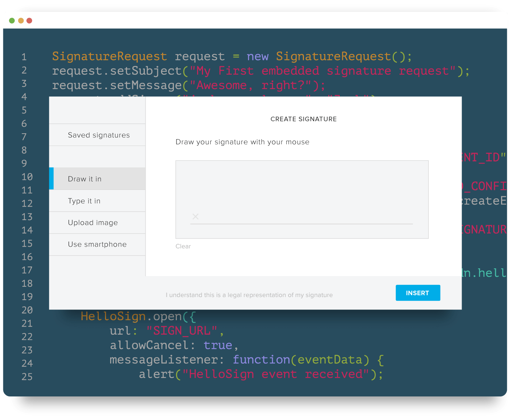511x420 pixels.
Task: Click line number 1 in gutter
Action: [x=24, y=57]
